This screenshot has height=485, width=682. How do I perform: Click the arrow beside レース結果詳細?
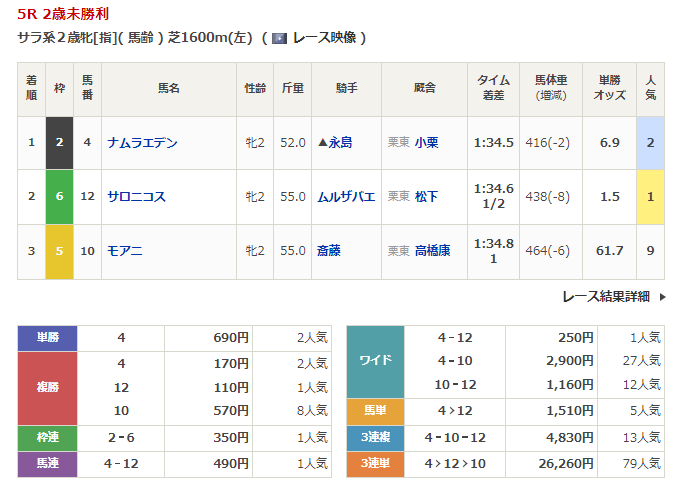point(660,296)
